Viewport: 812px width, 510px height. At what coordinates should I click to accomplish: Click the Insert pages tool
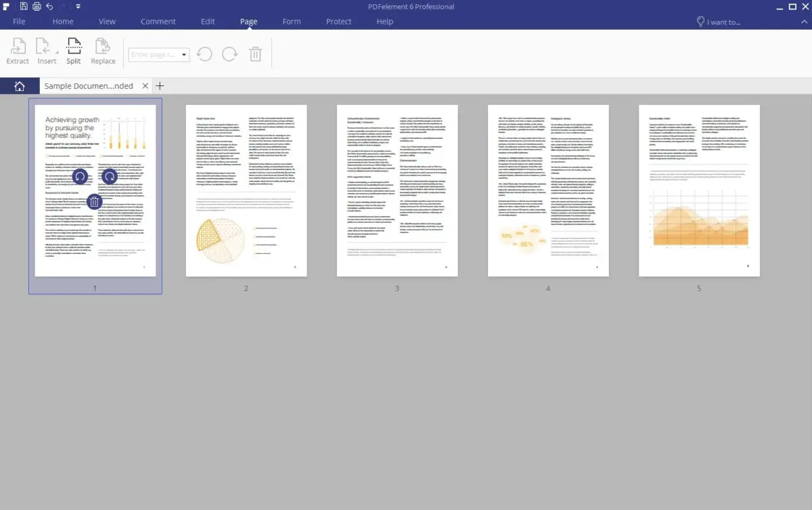[x=47, y=52]
